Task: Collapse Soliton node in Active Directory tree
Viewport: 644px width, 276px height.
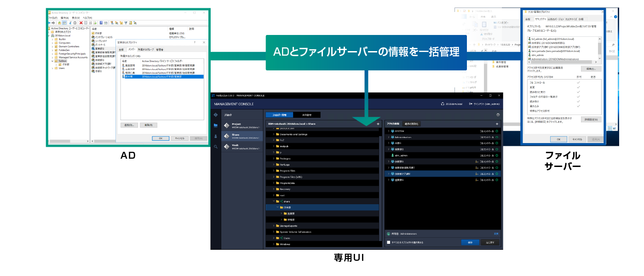Action: pos(52,61)
